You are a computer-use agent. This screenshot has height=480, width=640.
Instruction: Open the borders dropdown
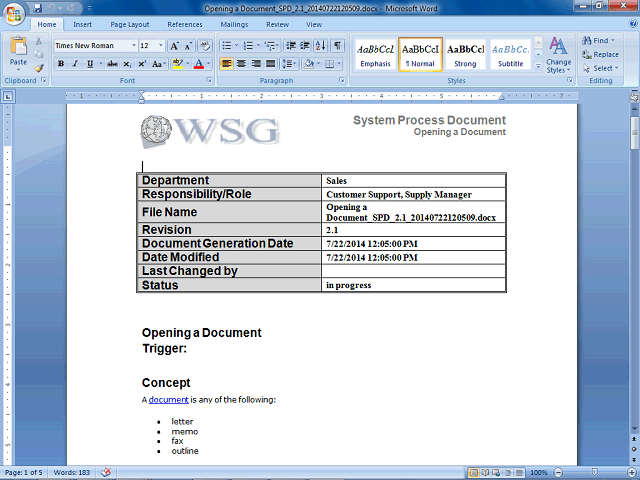[339, 64]
